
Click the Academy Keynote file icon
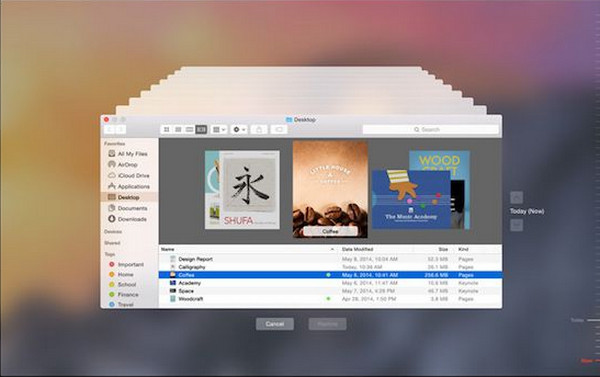pos(173,283)
